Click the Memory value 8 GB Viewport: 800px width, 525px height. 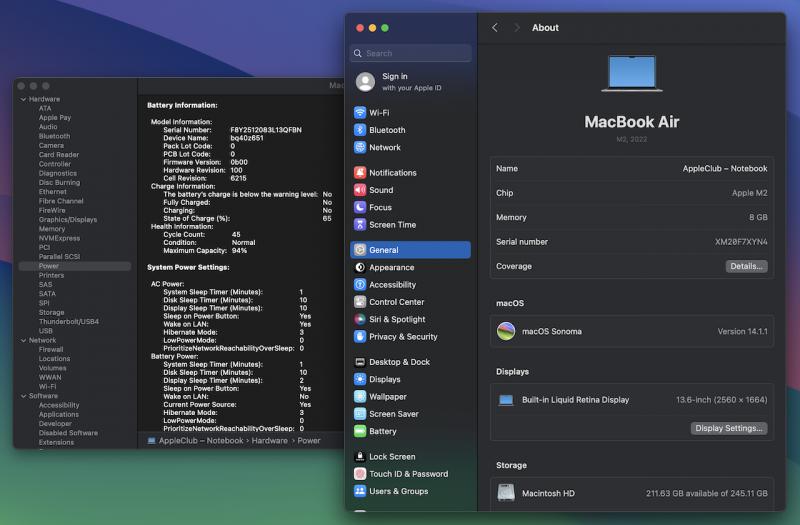coord(758,217)
